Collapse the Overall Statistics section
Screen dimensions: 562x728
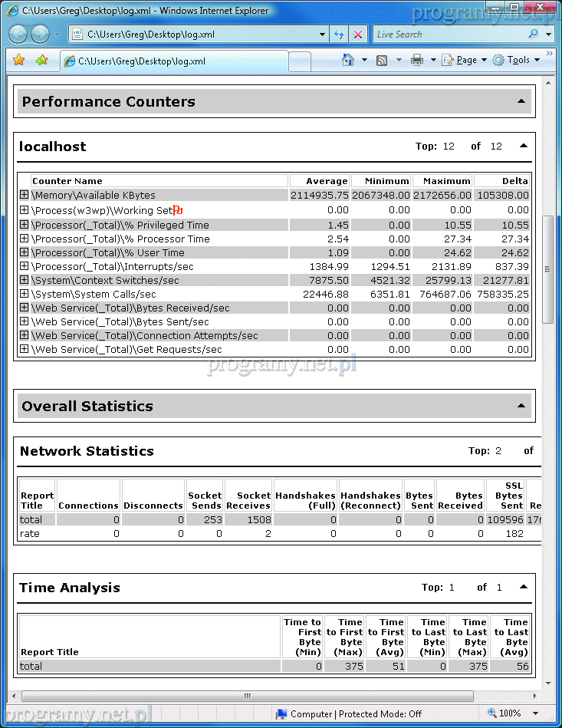tap(521, 406)
